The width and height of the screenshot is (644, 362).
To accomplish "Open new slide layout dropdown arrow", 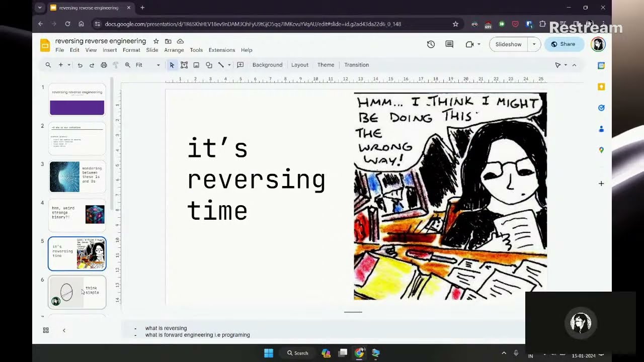I will pyautogui.click(x=69, y=65).
